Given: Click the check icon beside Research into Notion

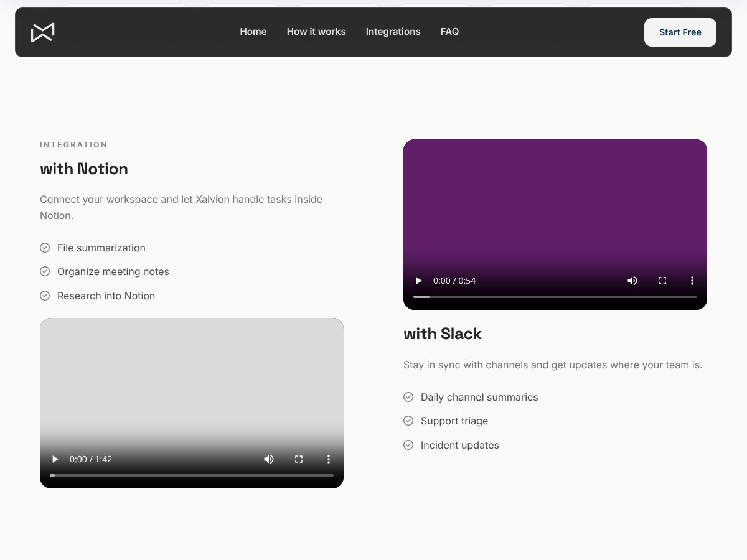Looking at the screenshot, I should click(45, 296).
